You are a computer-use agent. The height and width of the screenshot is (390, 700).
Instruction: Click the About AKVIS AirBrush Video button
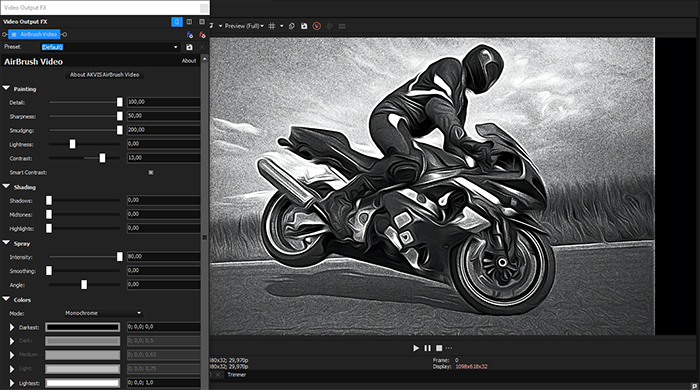(104, 75)
